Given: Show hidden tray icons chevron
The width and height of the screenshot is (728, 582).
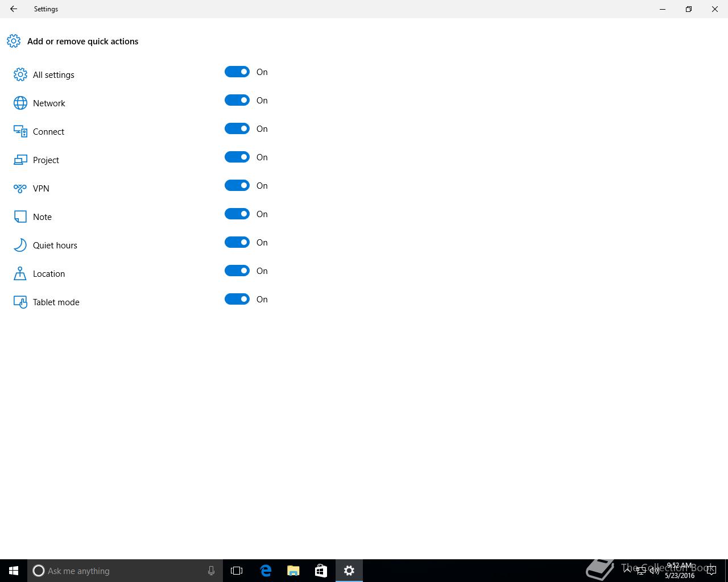Looking at the screenshot, I should pyautogui.click(x=627, y=571).
